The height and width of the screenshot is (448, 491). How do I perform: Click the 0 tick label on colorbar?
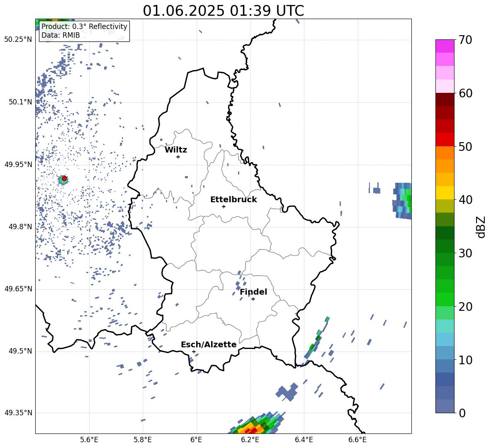click(x=462, y=413)
